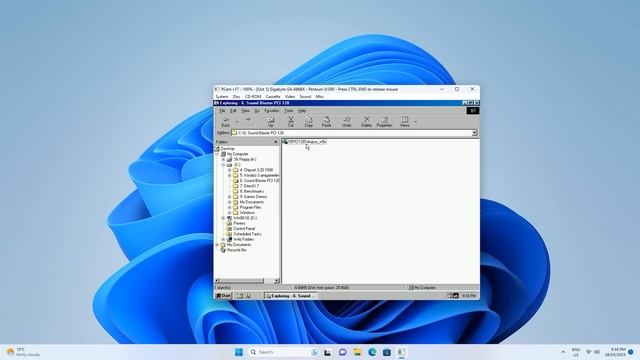This screenshot has height=360, width=640.
Task: Open the Back history dropdown arrow
Action: pos(237,122)
